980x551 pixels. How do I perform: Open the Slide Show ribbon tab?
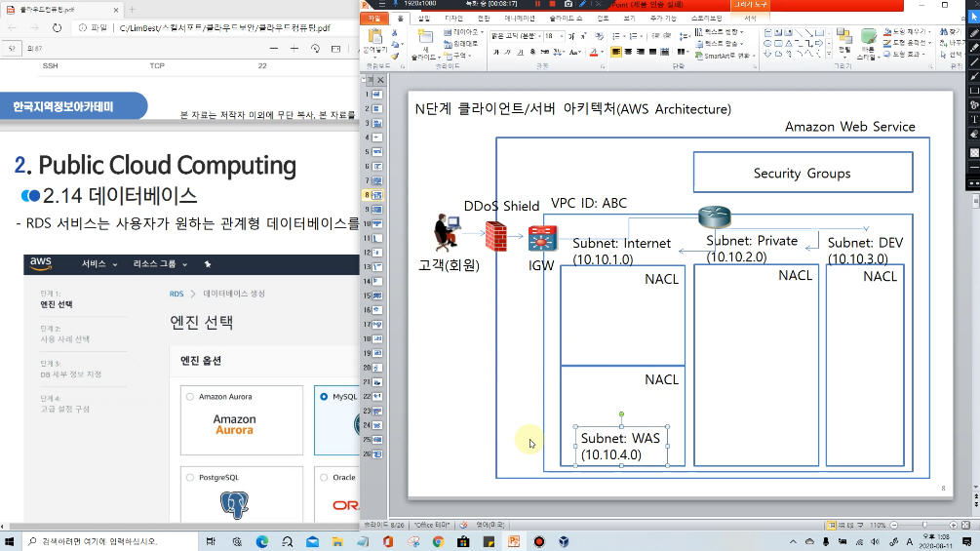tap(567, 19)
